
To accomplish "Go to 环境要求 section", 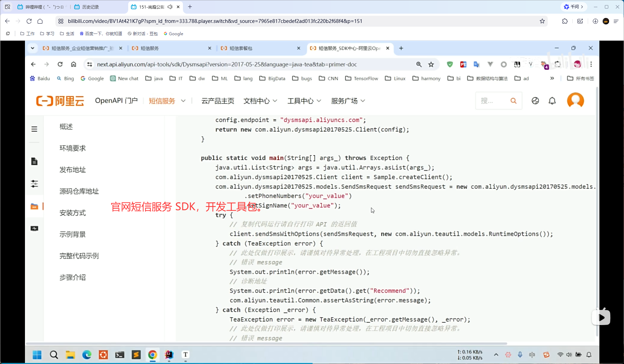I will pos(72,148).
